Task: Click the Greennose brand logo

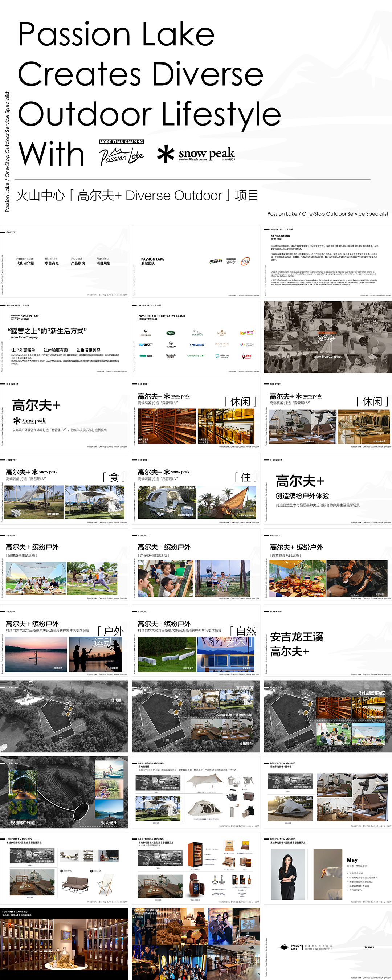Action: [196, 356]
